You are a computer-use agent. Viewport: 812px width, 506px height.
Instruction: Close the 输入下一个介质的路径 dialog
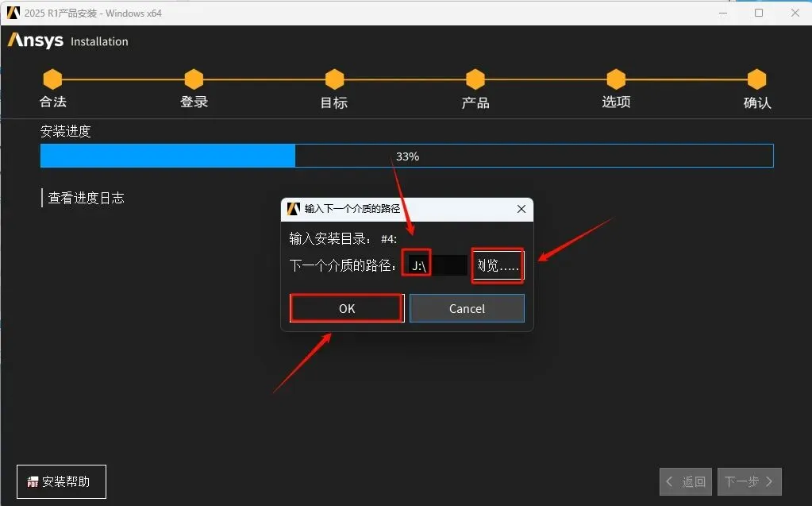pyautogui.click(x=521, y=209)
